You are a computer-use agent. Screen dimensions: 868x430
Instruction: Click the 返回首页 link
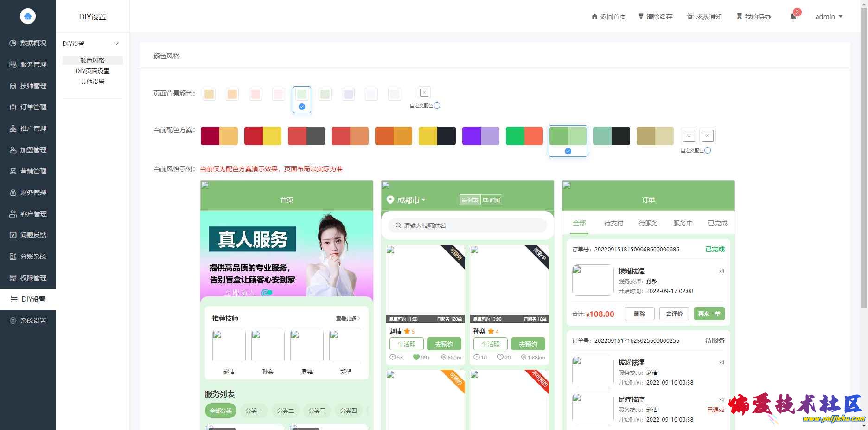point(608,17)
